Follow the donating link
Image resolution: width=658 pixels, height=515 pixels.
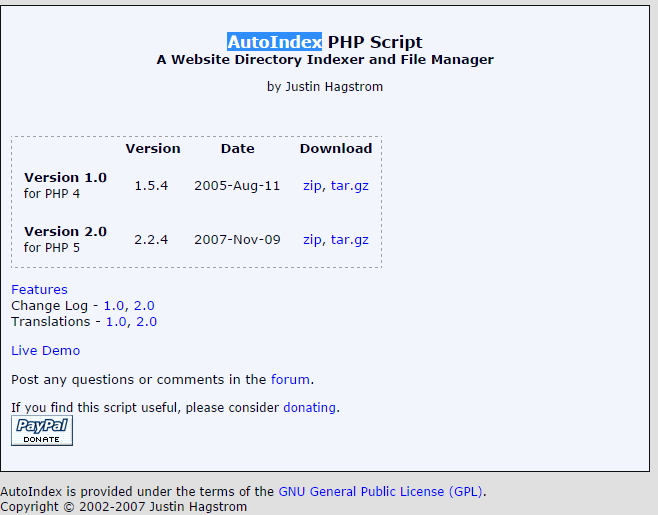tap(309, 408)
